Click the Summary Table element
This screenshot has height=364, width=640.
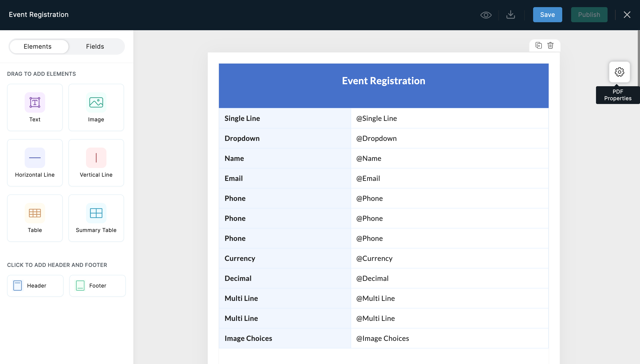(96, 218)
